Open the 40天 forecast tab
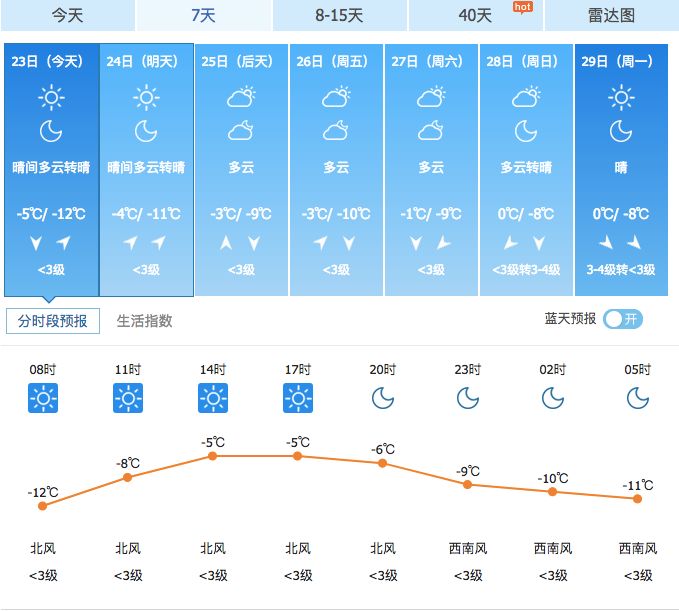This screenshot has height=611, width=679. [475, 16]
